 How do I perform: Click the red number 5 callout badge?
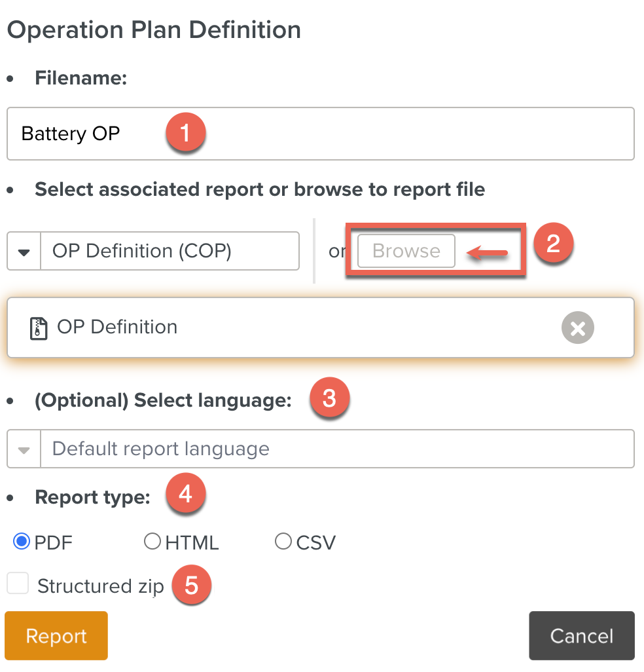(x=191, y=585)
